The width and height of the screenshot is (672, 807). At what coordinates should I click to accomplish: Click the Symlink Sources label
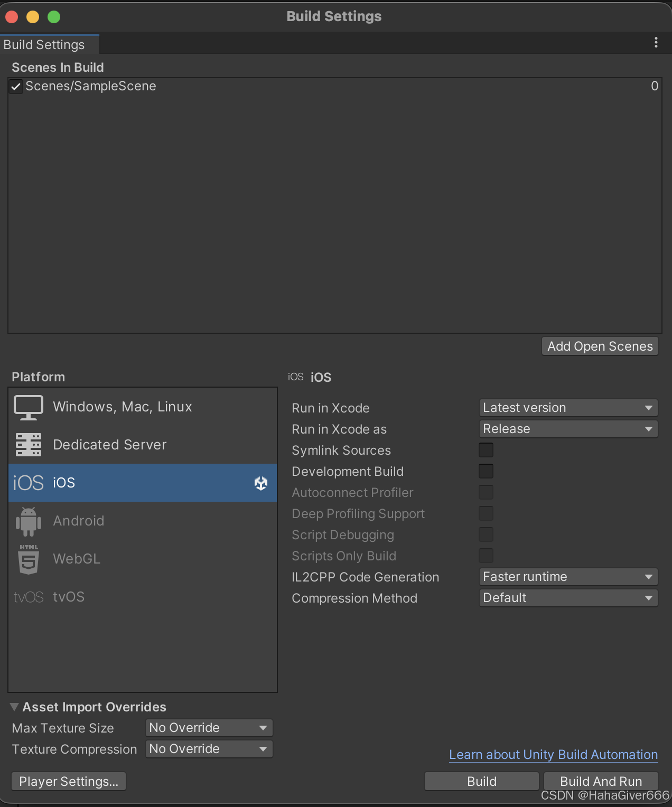coord(341,451)
